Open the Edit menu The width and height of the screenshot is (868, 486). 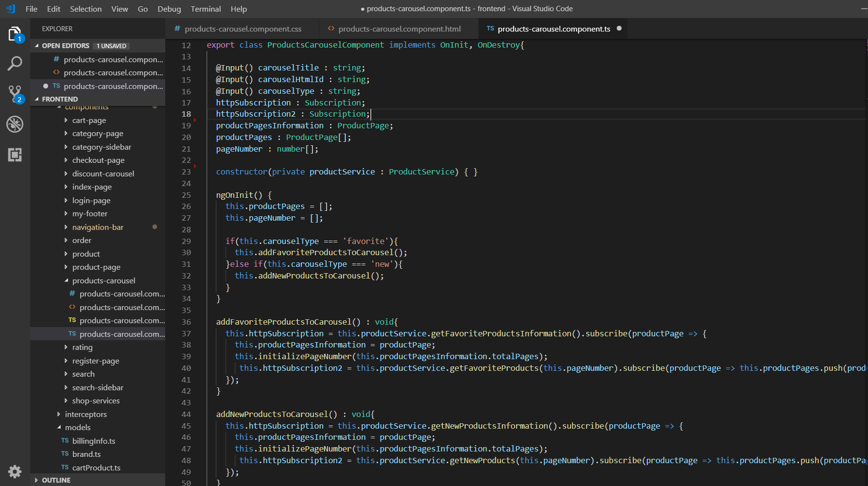click(x=53, y=9)
